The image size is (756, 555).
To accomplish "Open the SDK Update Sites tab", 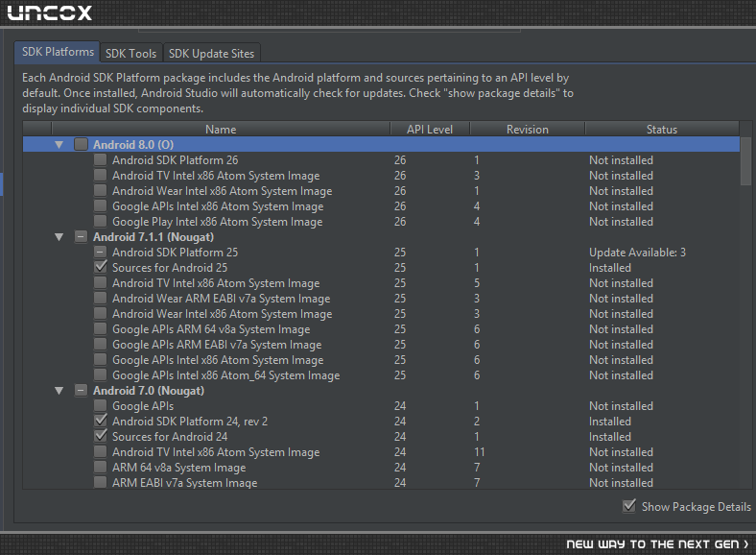I will tap(211, 54).
